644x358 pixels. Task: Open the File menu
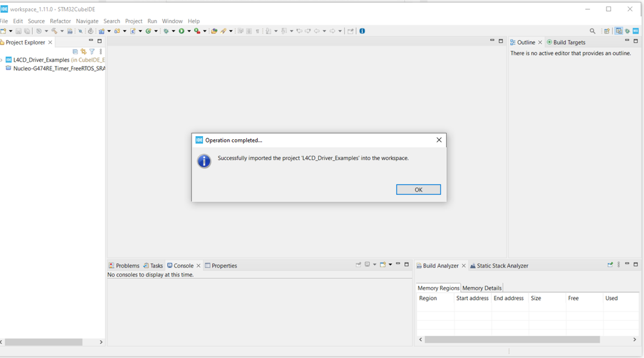point(4,21)
